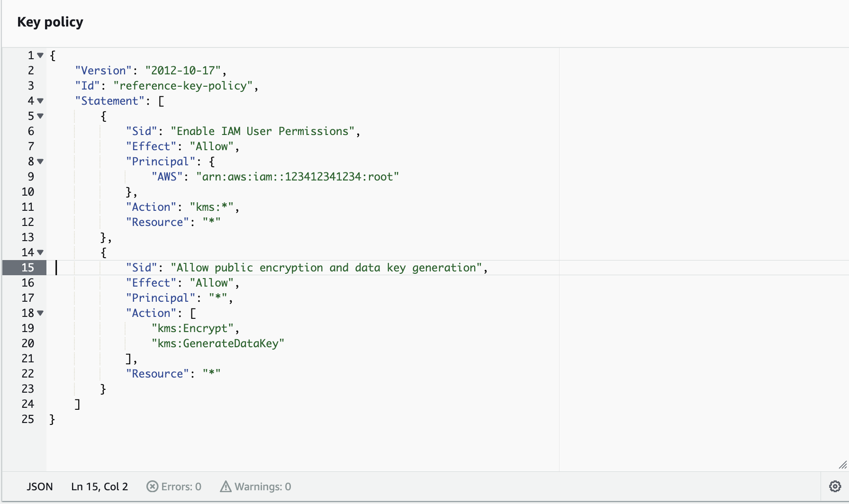Click the resize handle at editor corner
Image resolution: width=849 pixels, height=504 pixels.
pos(843,465)
